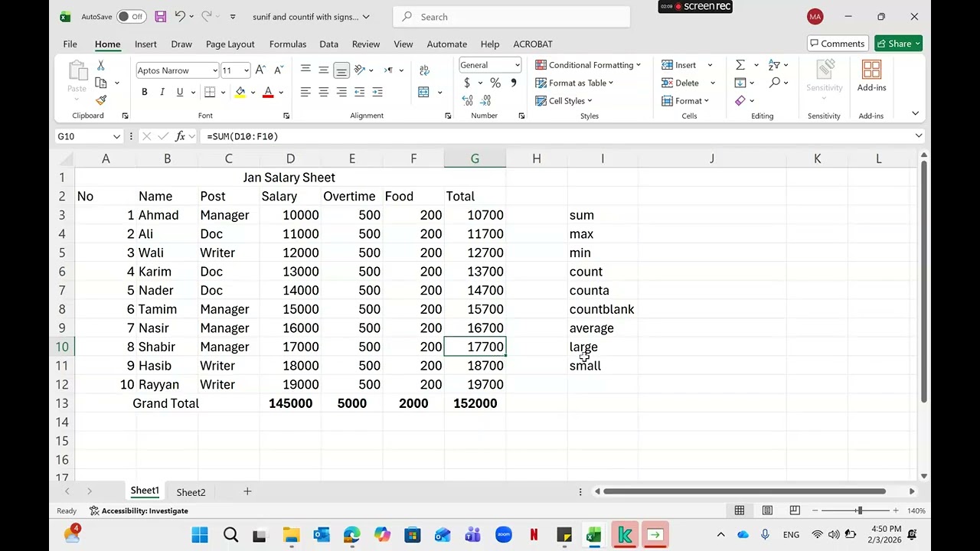This screenshot has width=980, height=551.
Task: Open the font size 11 dropdown
Action: click(x=246, y=70)
